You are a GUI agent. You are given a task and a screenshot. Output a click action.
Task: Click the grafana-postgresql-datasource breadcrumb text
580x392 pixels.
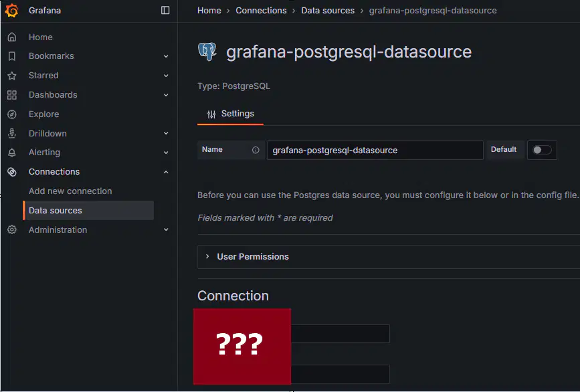[x=433, y=10]
